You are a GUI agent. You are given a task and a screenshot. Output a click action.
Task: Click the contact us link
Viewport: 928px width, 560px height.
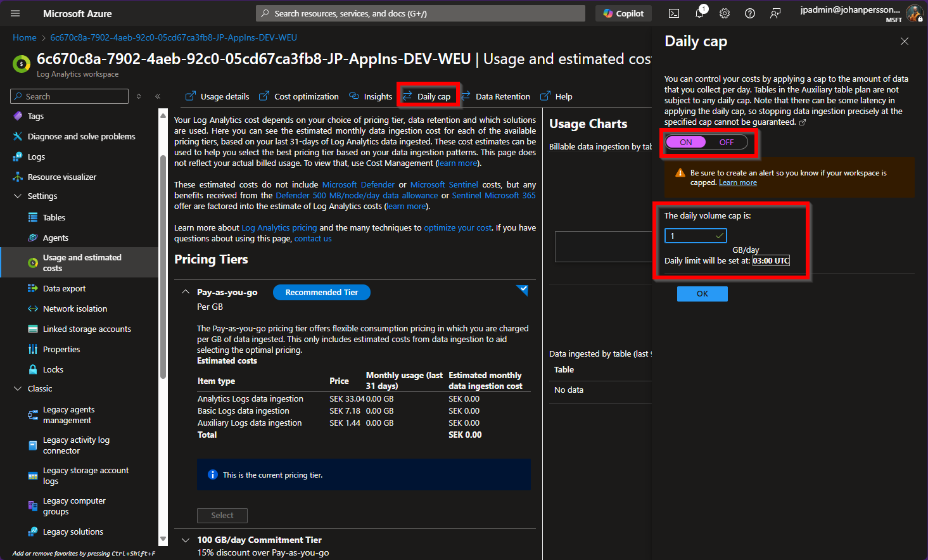pos(313,239)
